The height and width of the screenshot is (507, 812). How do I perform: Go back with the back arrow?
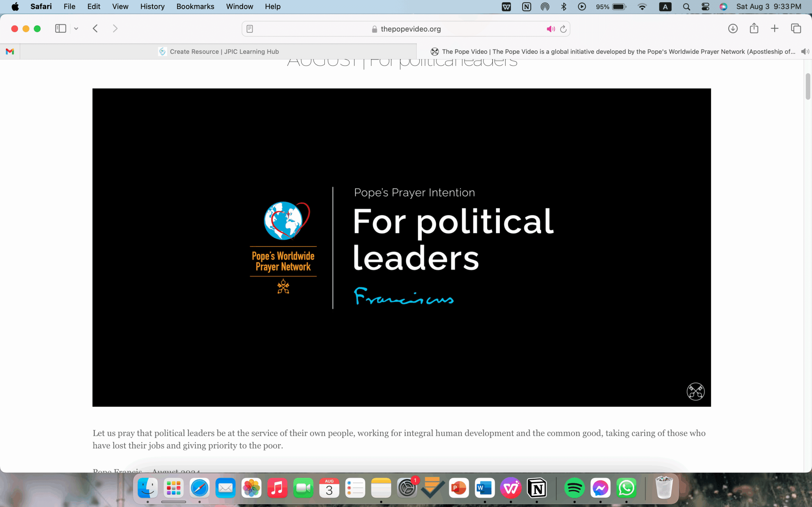[95, 29]
